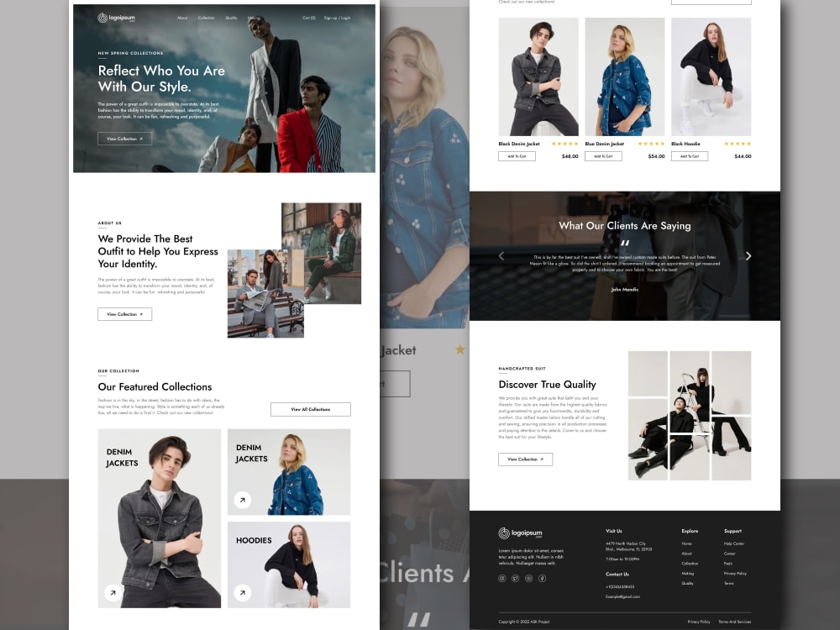
Task: Click Terms And Services in footer bottom bar
Action: [x=734, y=622]
